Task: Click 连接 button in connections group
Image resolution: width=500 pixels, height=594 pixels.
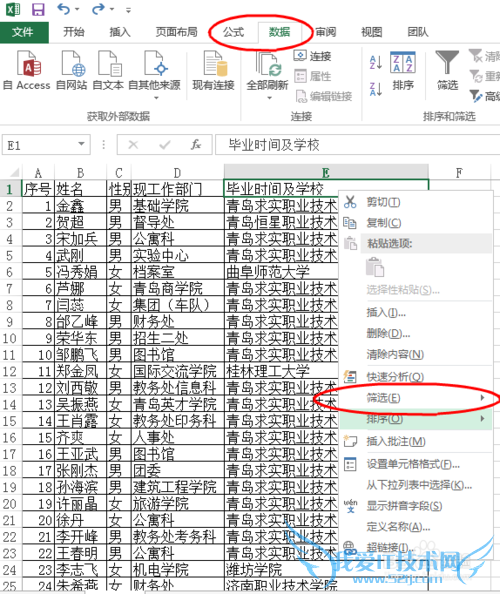Action: click(313, 56)
